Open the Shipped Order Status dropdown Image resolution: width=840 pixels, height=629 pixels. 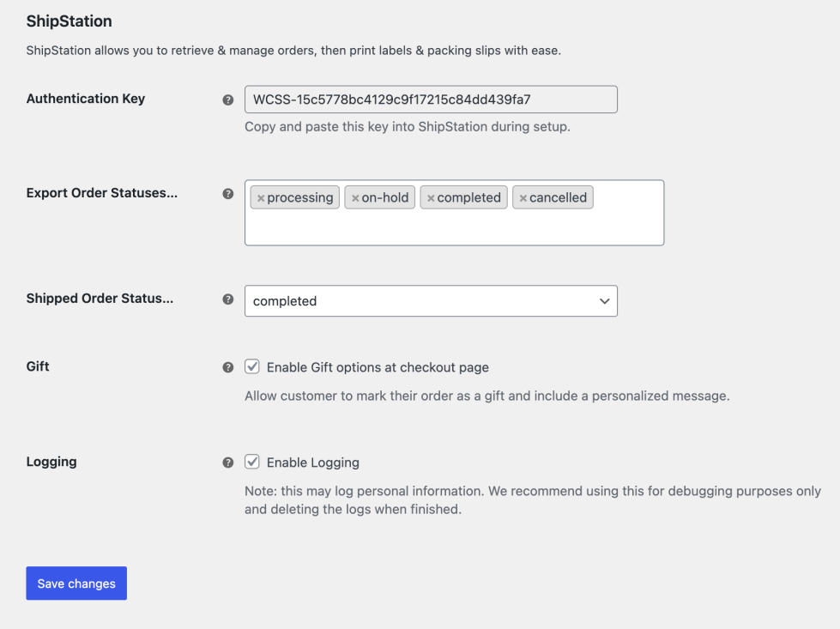tap(431, 300)
